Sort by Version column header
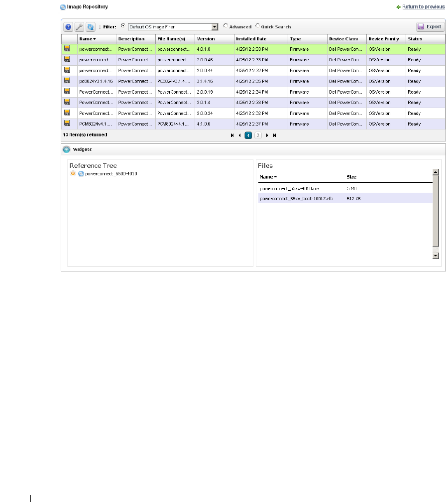The image size is (448, 502). (206, 39)
